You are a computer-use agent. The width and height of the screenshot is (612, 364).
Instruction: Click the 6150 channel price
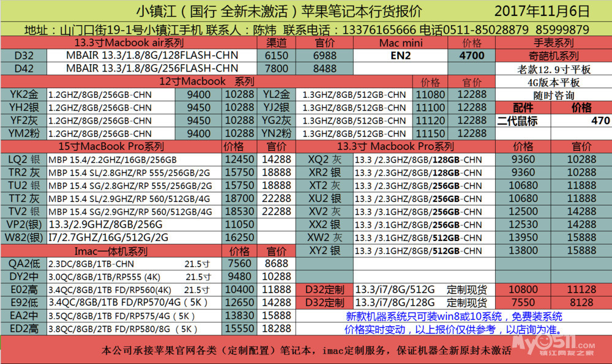click(x=277, y=56)
